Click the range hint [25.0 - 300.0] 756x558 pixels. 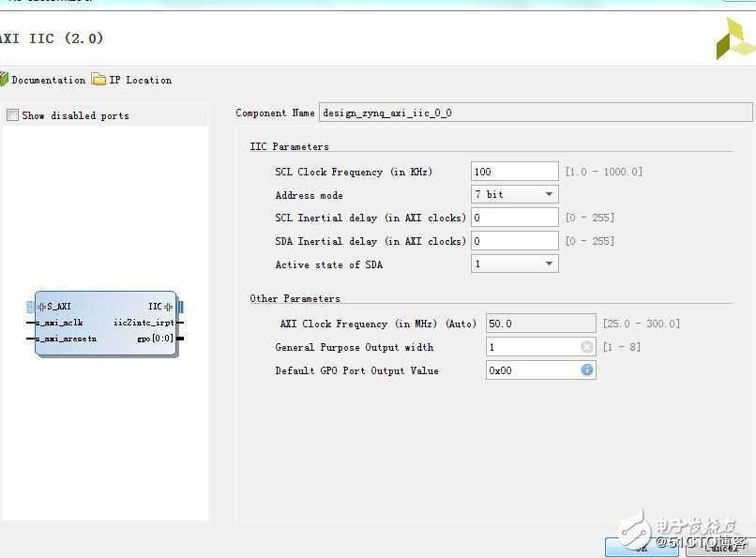click(642, 324)
